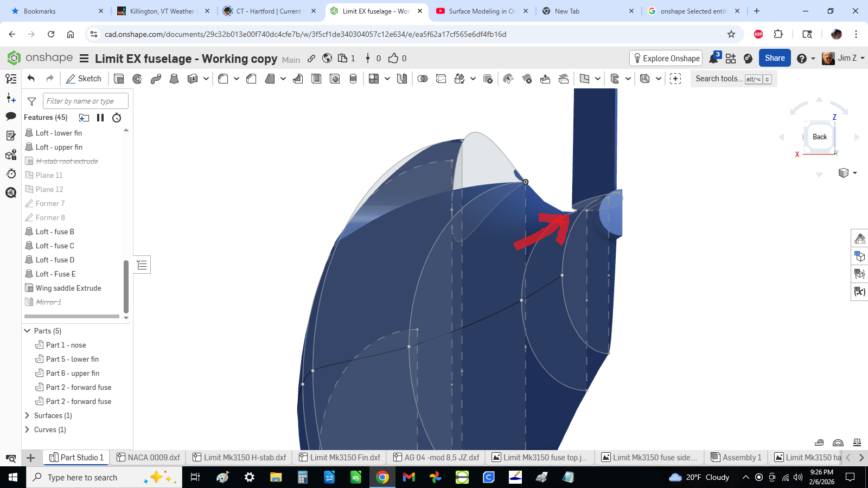Select the Fillet tool
Screen dimensions: 868x488
pos(223,79)
